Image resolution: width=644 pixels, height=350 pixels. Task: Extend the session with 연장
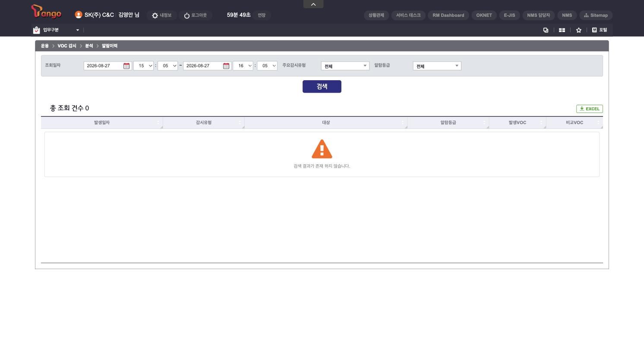(262, 16)
